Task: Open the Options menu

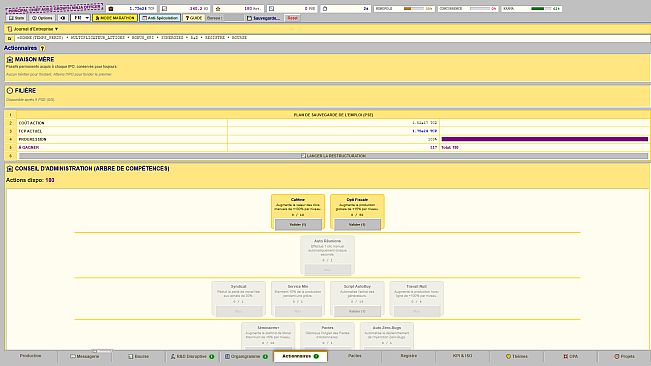Action: (43, 18)
